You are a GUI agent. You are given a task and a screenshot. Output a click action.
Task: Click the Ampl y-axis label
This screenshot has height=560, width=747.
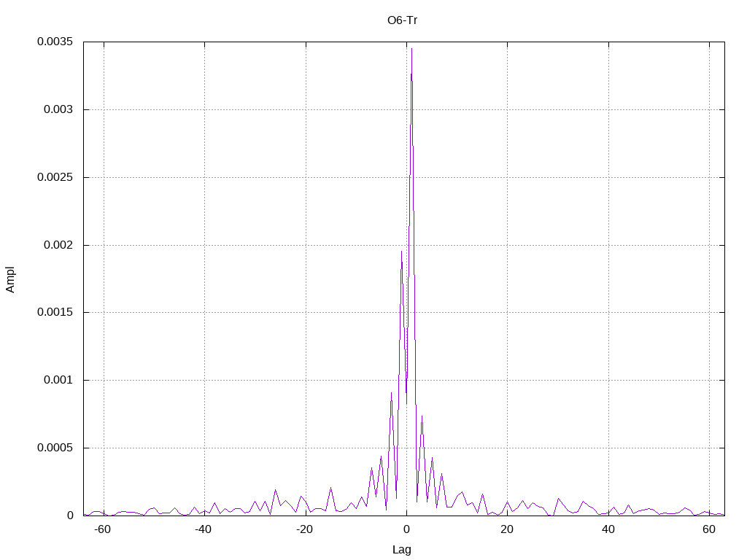pyautogui.click(x=10, y=279)
